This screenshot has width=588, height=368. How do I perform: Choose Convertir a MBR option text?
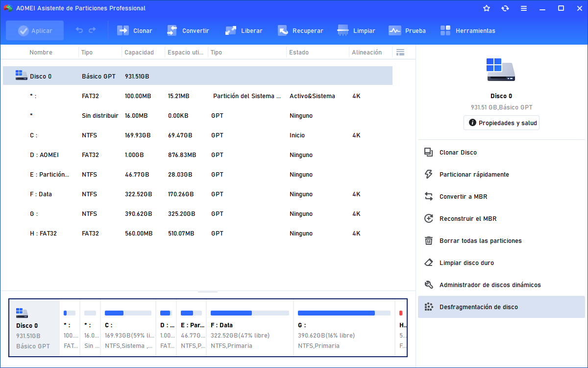pyautogui.click(x=463, y=197)
